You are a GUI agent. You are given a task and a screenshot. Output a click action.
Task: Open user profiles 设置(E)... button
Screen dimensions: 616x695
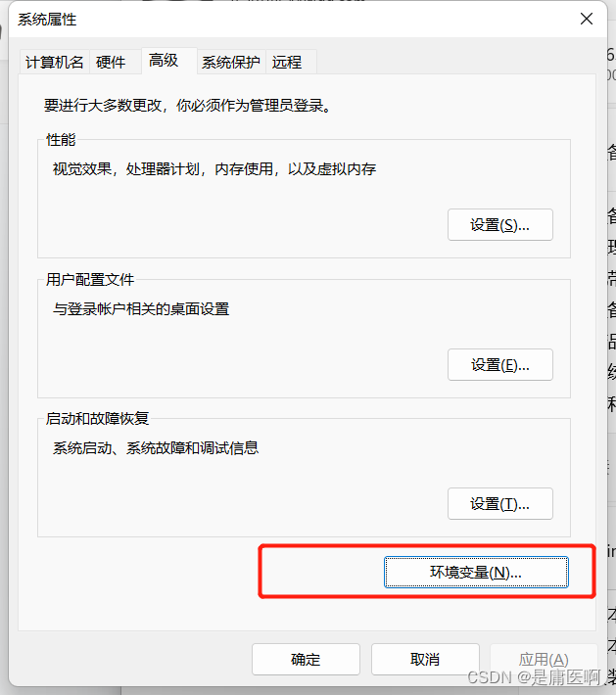499,364
